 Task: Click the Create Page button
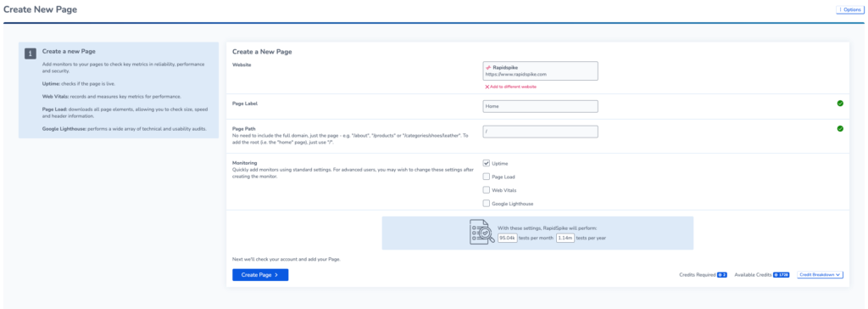click(260, 274)
